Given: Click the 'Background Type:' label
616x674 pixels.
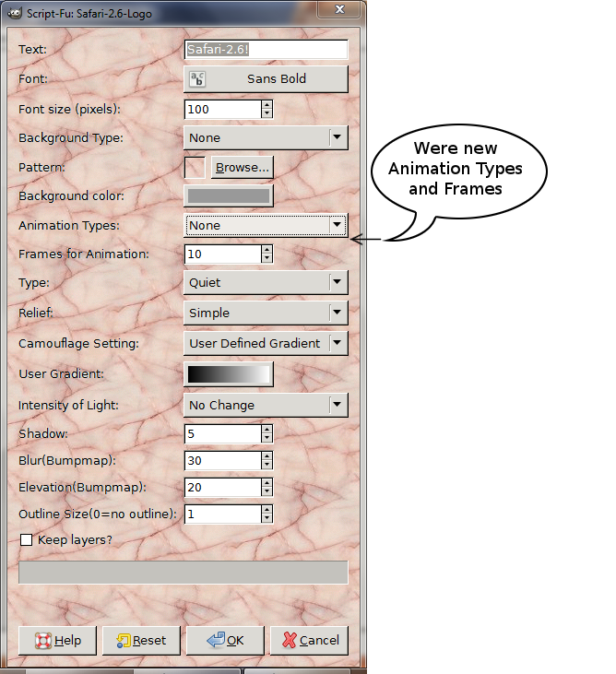Looking at the screenshot, I should 71,137.
